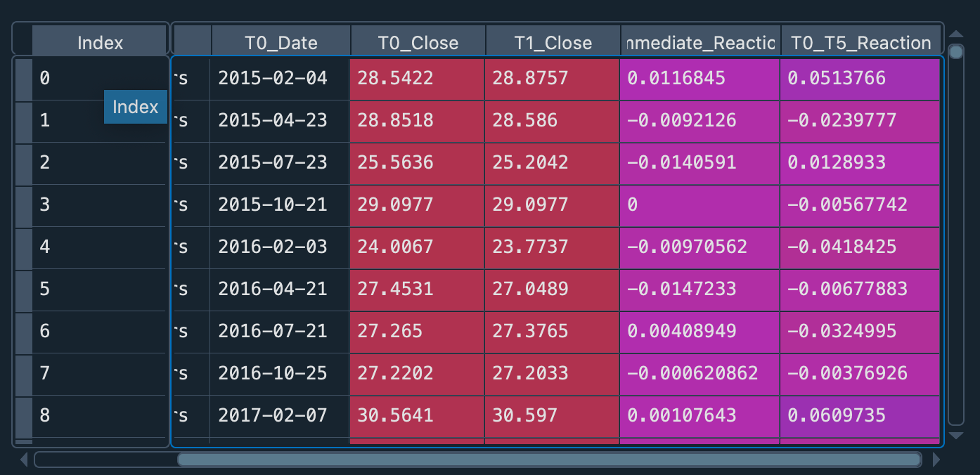Viewport: 980px width, 475px height.
Task: Select the T0_T5_Reaction cell showing 0.0609735
Action: point(860,415)
